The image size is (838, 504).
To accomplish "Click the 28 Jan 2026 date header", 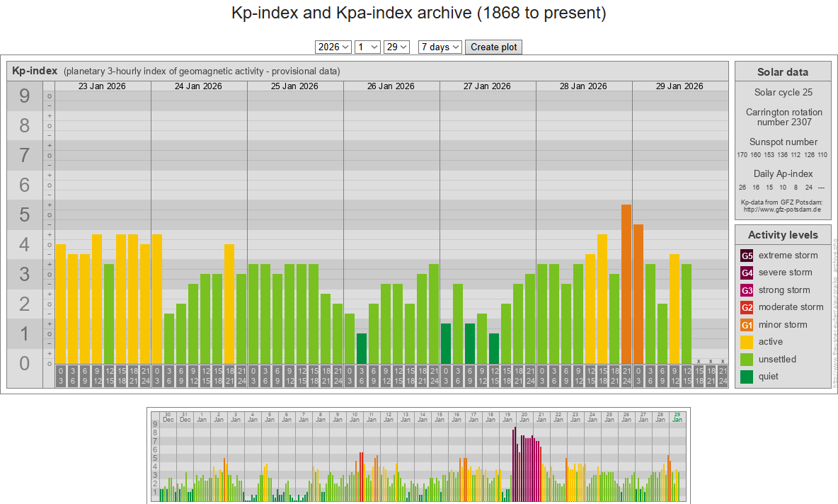I will point(583,86).
